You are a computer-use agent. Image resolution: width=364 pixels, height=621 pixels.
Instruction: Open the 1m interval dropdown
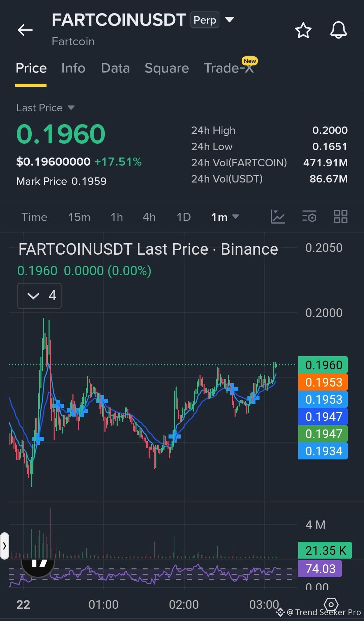point(225,217)
